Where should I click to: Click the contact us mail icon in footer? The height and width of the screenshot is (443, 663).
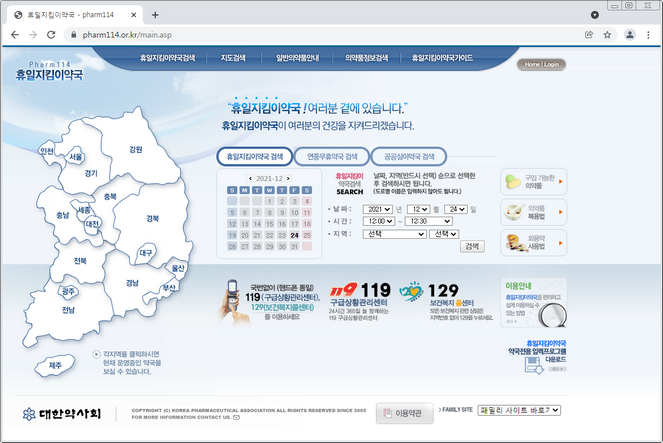[236, 417]
